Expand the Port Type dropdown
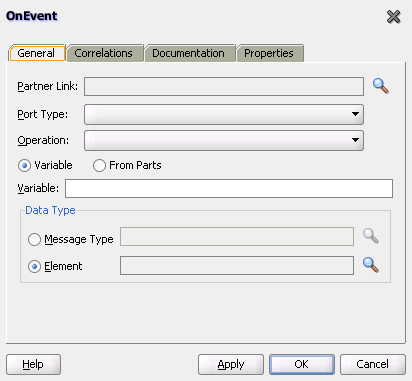 coord(224,114)
